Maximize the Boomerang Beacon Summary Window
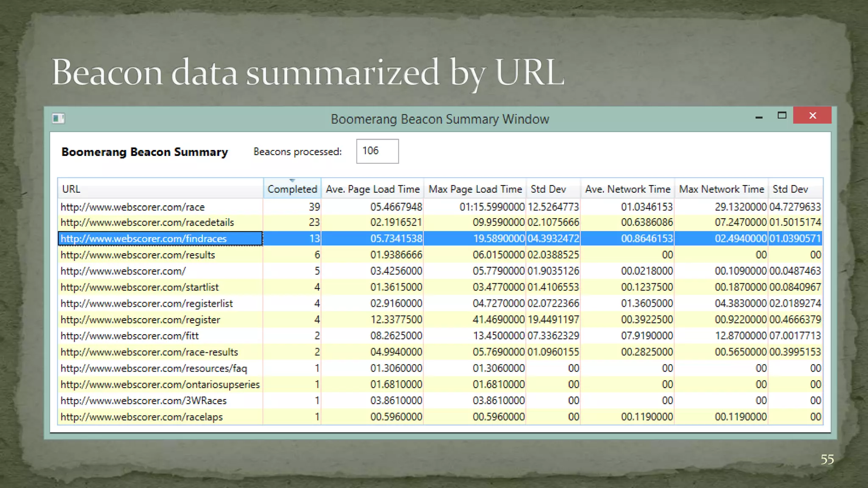The image size is (868, 488). (x=782, y=115)
